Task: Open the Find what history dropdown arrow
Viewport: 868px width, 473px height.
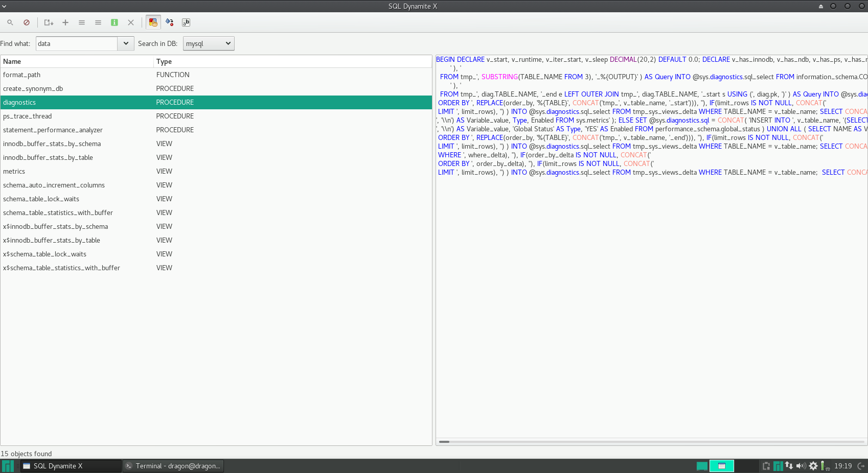Action: pos(126,44)
